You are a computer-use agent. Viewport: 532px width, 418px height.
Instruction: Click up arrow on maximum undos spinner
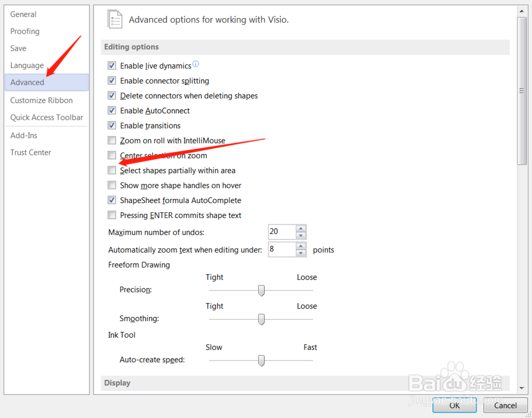tap(302, 228)
